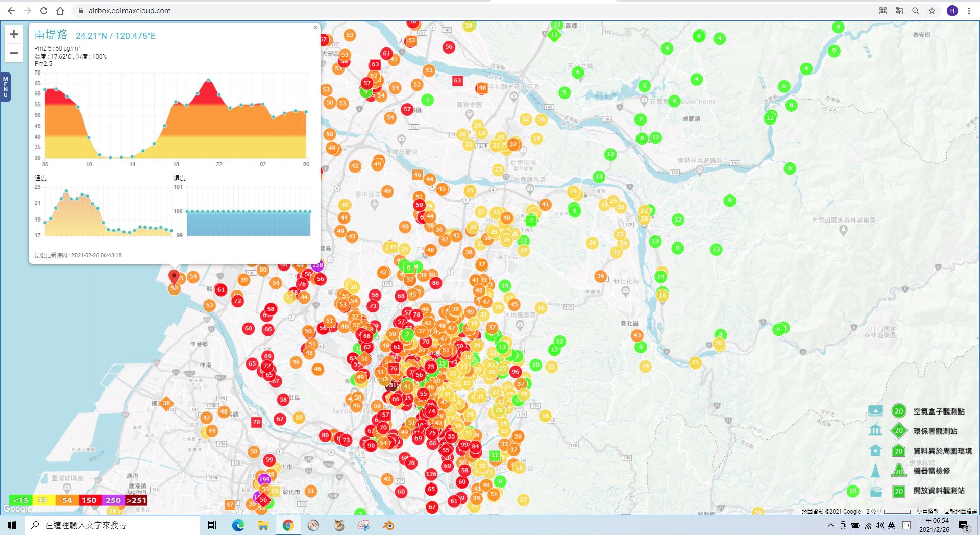Click the red square 70 station marker

pyautogui.click(x=256, y=422)
